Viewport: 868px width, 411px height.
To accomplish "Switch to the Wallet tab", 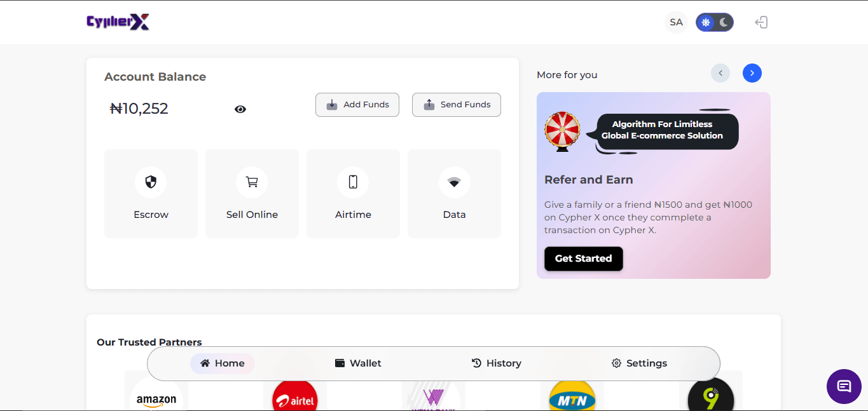I will (x=358, y=363).
